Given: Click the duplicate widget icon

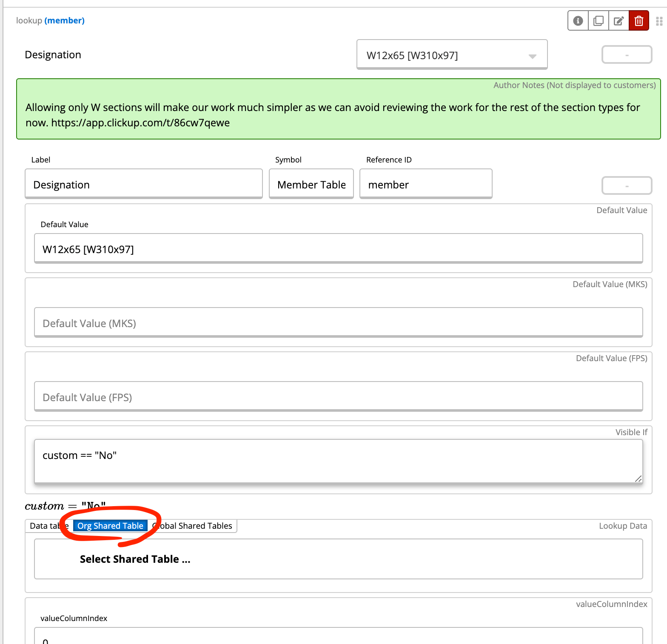Looking at the screenshot, I should [598, 20].
